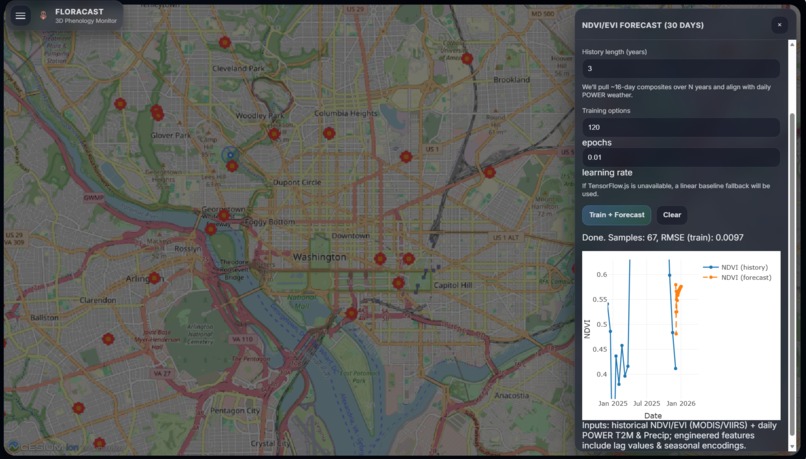
Task: Open the hamburger menu button
Action: 21,16
